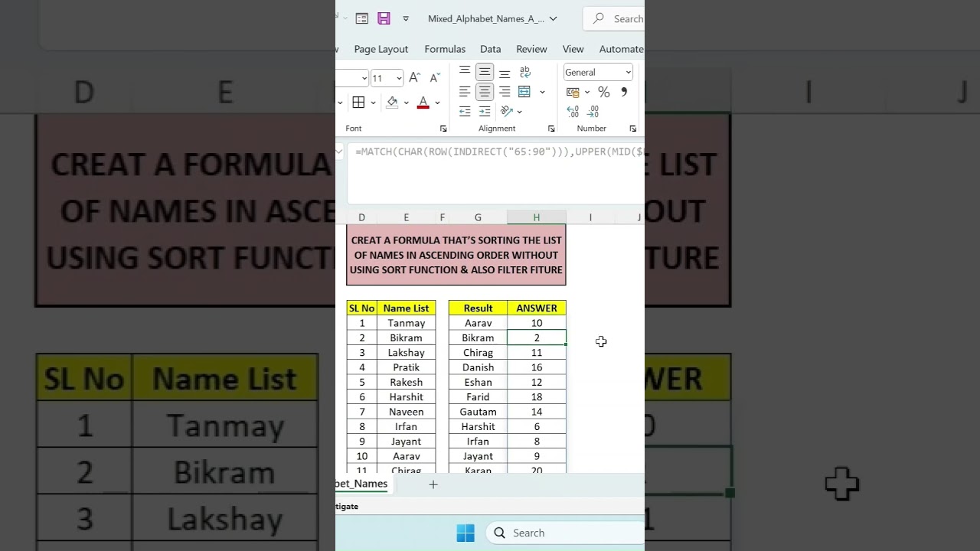
Task: Click Increase Font Size icon
Action: pos(414,77)
